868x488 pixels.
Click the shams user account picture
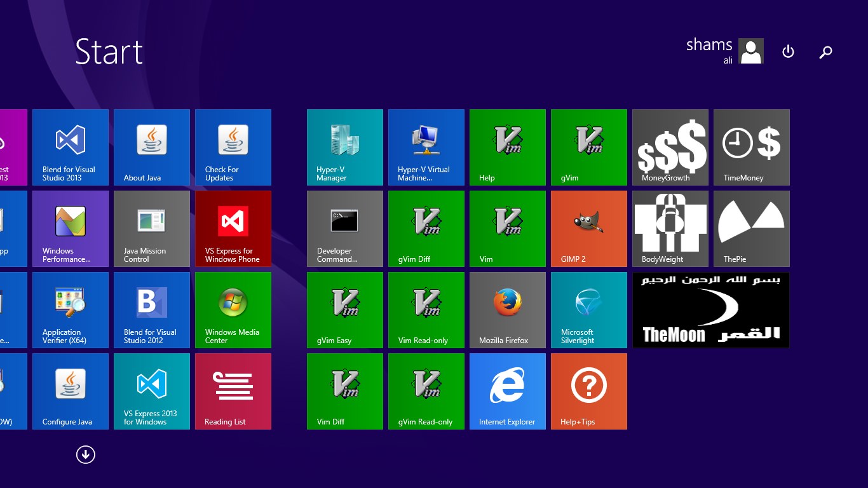tap(751, 51)
